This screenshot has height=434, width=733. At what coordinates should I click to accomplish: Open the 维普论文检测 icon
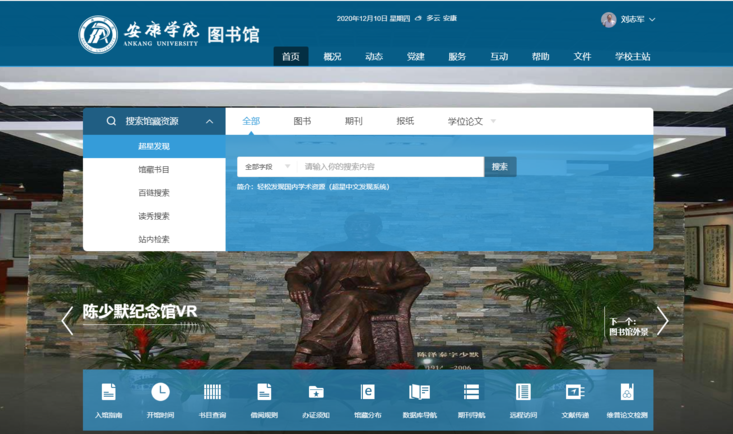627,392
